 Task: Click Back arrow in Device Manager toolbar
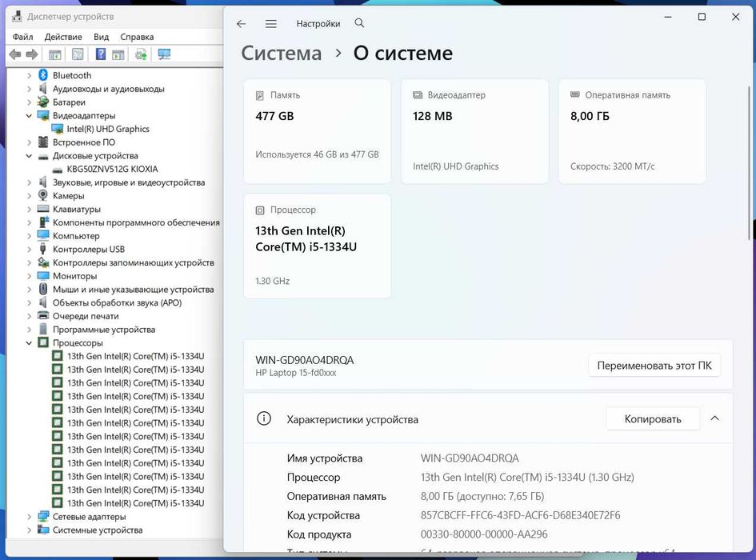15,54
